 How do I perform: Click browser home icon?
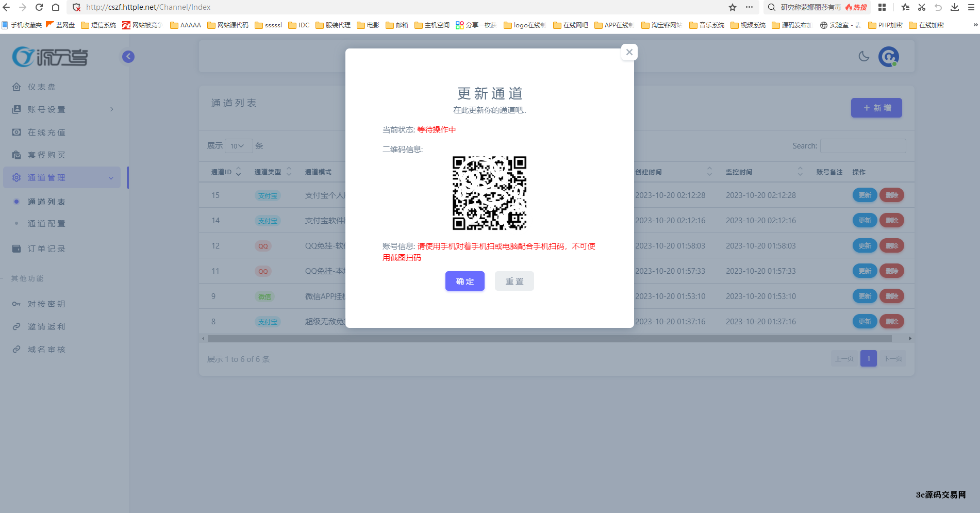pos(56,7)
